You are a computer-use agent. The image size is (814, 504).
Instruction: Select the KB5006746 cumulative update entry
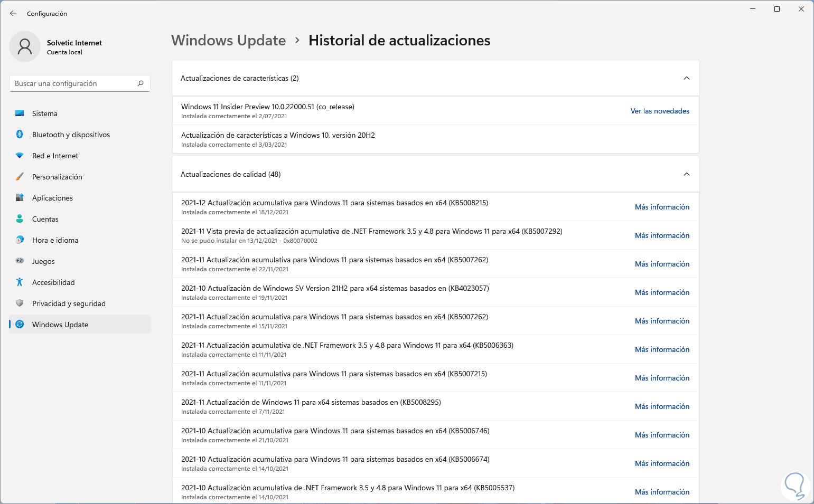pyautogui.click(x=436, y=435)
